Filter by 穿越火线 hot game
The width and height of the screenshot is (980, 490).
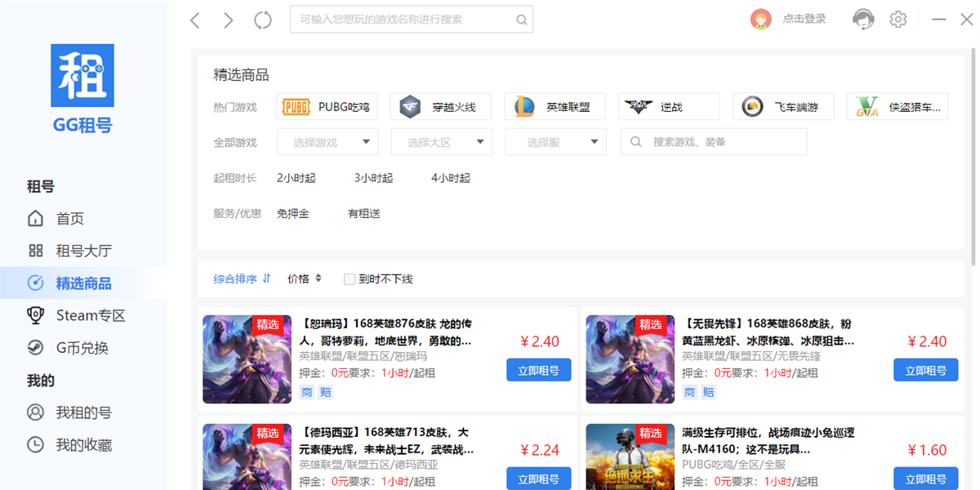point(441,106)
